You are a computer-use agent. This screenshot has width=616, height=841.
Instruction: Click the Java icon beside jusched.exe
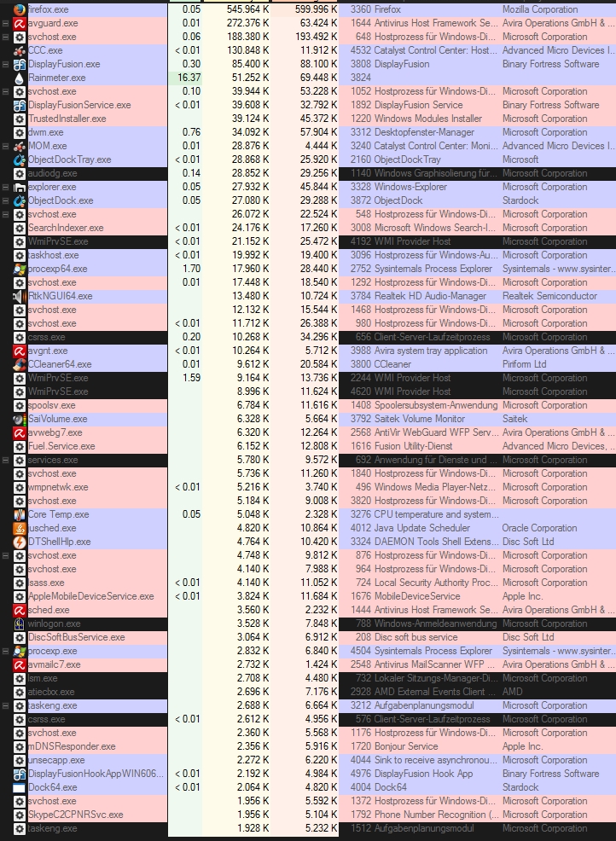click(20, 528)
